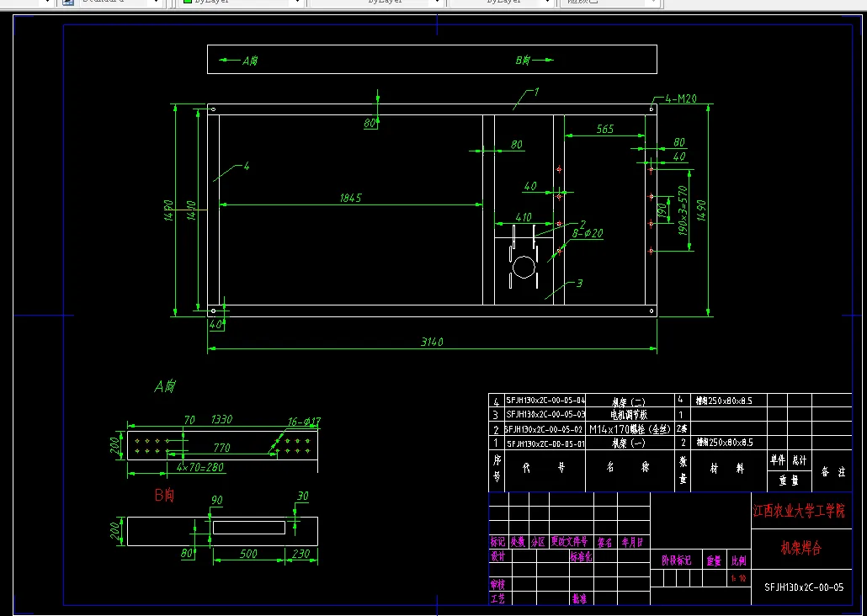Click the 机架(二) part name cell
This screenshot has width=867, height=616.
coord(630,401)
